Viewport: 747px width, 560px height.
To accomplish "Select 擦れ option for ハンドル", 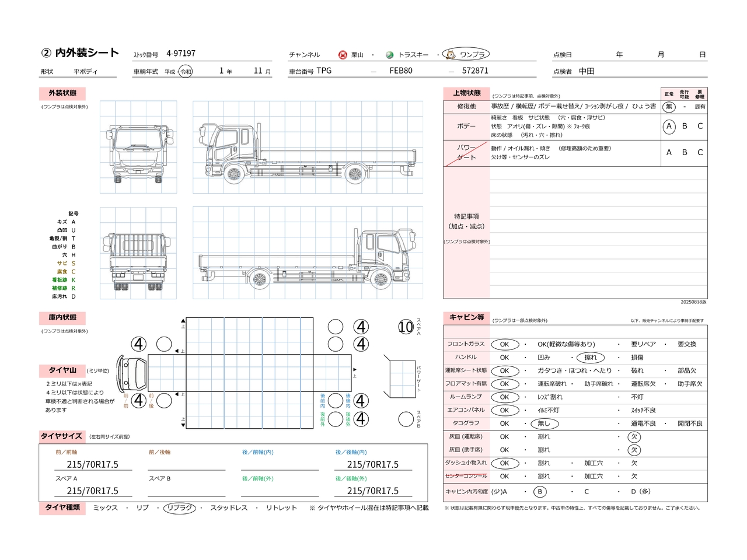I will (590, 358).
